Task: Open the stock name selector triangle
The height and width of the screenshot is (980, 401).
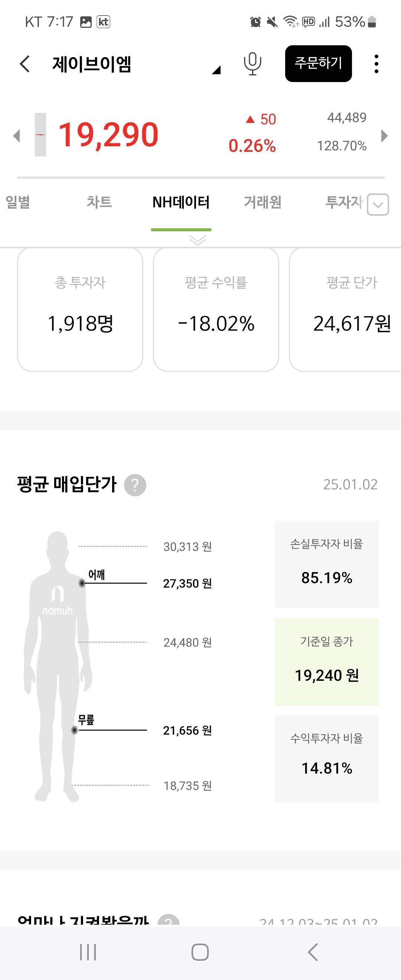Action: tap(216, 70)
